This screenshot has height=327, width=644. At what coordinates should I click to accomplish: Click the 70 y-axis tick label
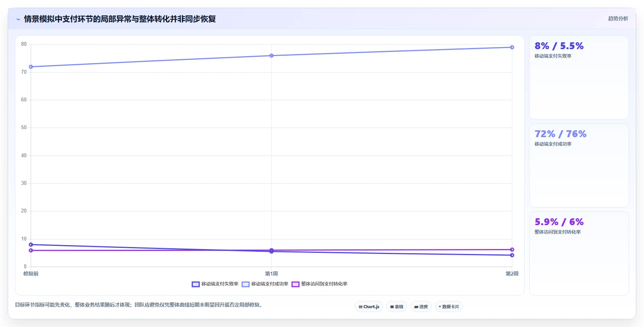click(x=24, y=72)
